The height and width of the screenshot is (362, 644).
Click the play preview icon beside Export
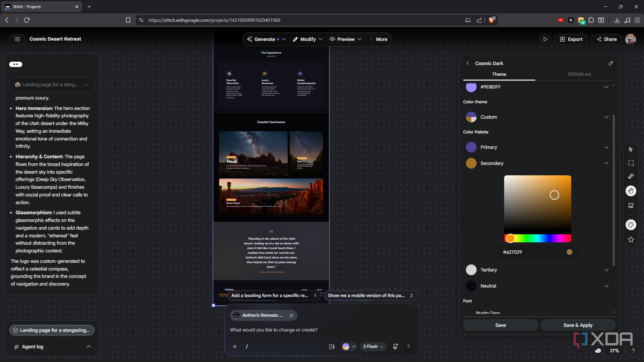pos(545,39)
